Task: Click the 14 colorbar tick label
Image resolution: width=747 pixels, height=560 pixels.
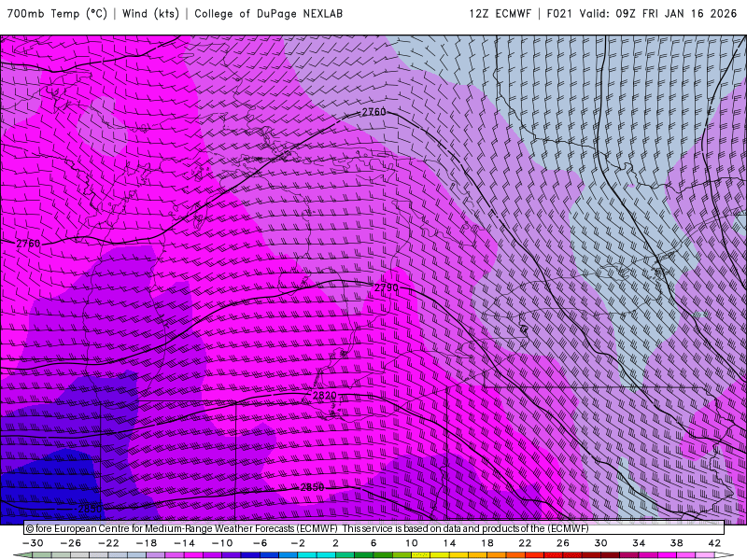Action: coord(449,543)
